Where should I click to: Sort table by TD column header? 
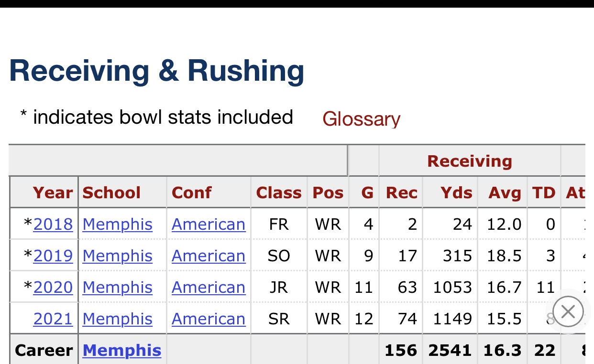pos(544,193)
